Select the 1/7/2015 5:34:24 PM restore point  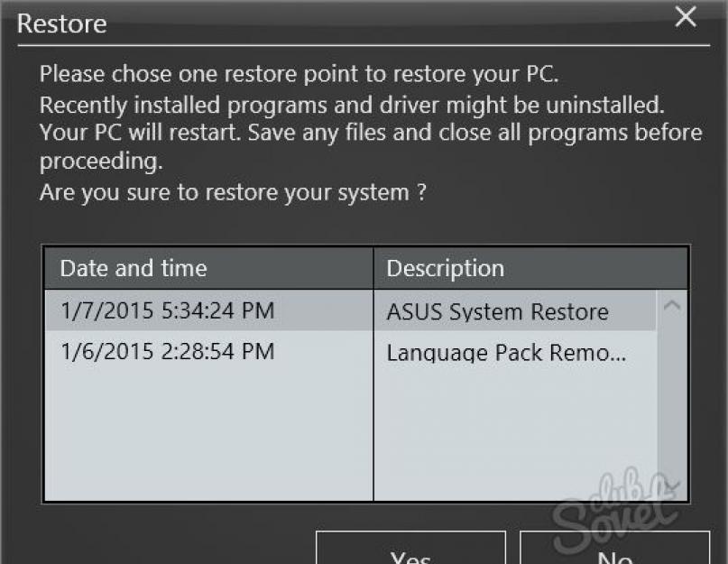[167, 311]
